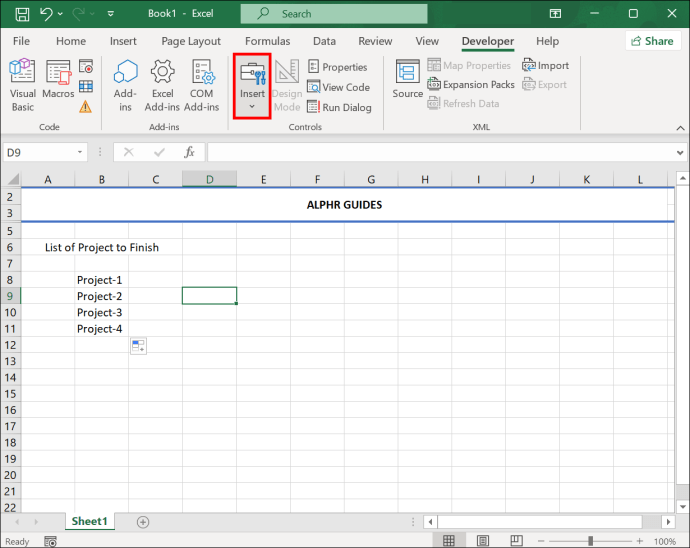Open Expansion Packs
The height and width of the screenshot is (548, 690).
(x=471, y=84)
